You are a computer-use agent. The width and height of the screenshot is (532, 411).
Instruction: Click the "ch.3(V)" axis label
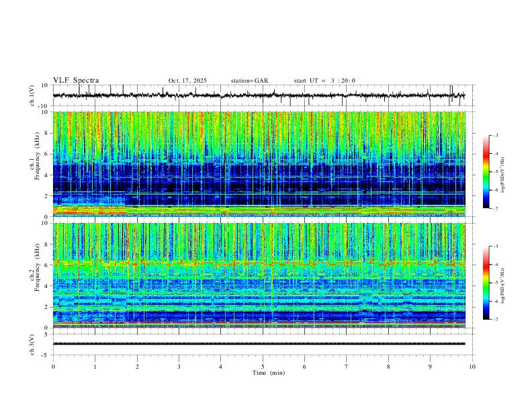tap(32, 345)
